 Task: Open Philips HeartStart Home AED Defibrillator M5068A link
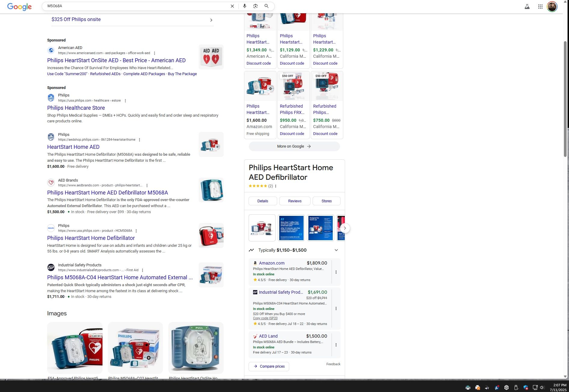(108, 193)
